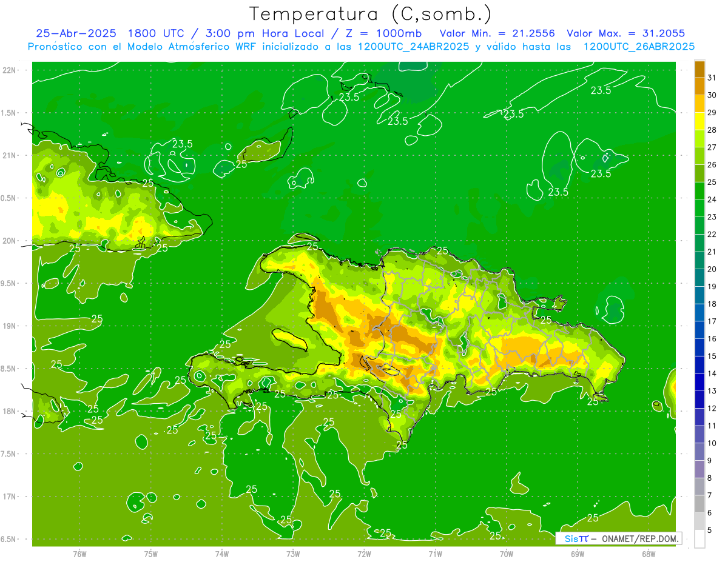
Task: Click the 3:00 pm Hora Local text
Action: pyautogui.click(x=263, y=33)
